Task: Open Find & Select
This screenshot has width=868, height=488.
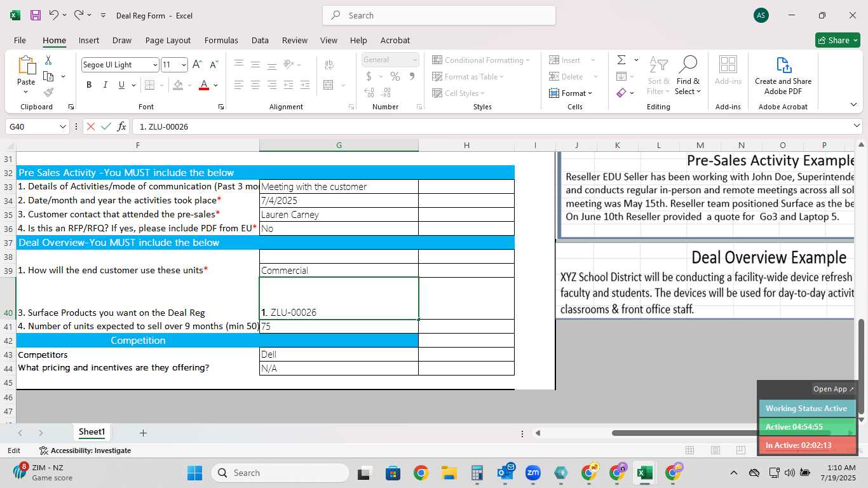Action: [688, 76]
